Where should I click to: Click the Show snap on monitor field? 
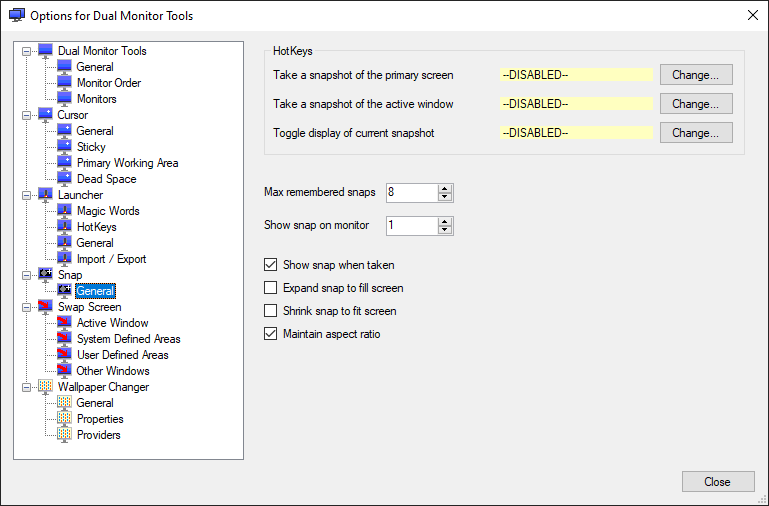(411, 226)
